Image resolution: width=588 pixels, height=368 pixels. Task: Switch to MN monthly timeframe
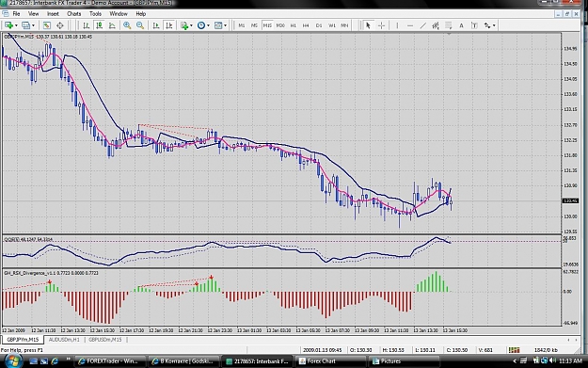(344, 25)
